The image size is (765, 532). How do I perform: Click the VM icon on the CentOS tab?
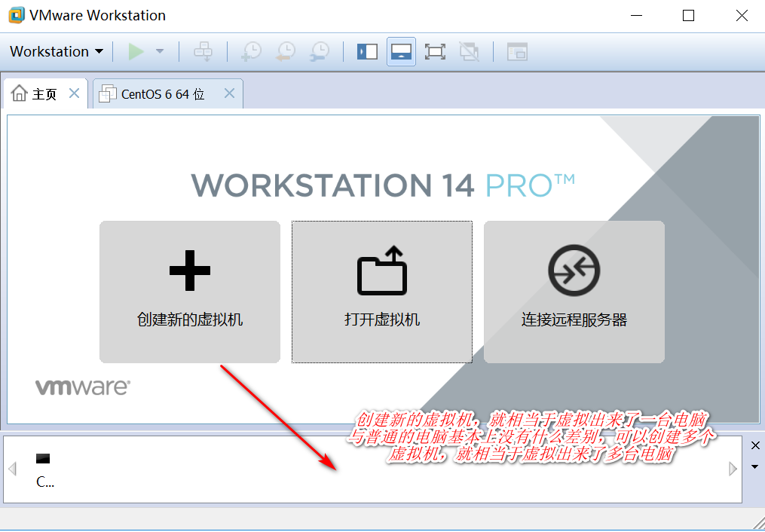click(107, 93)
